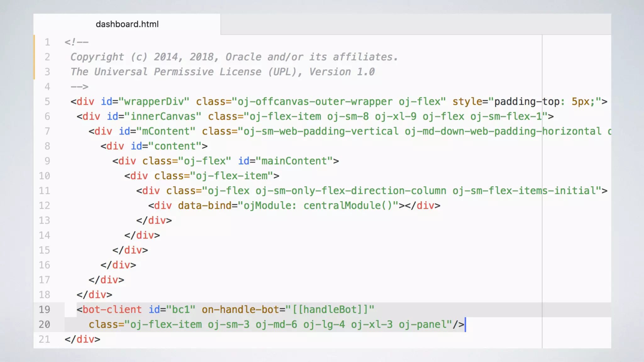Viewport: 644px width, 362px height.
Task: Click the bc1 id value
Action: pyautogui.click(x=180, y=310)
